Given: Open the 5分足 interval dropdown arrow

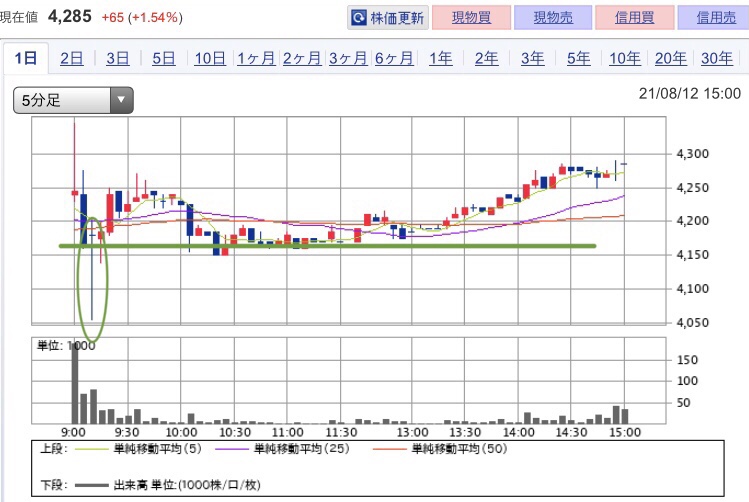Looking at the screenshot, I should [121, 100].
